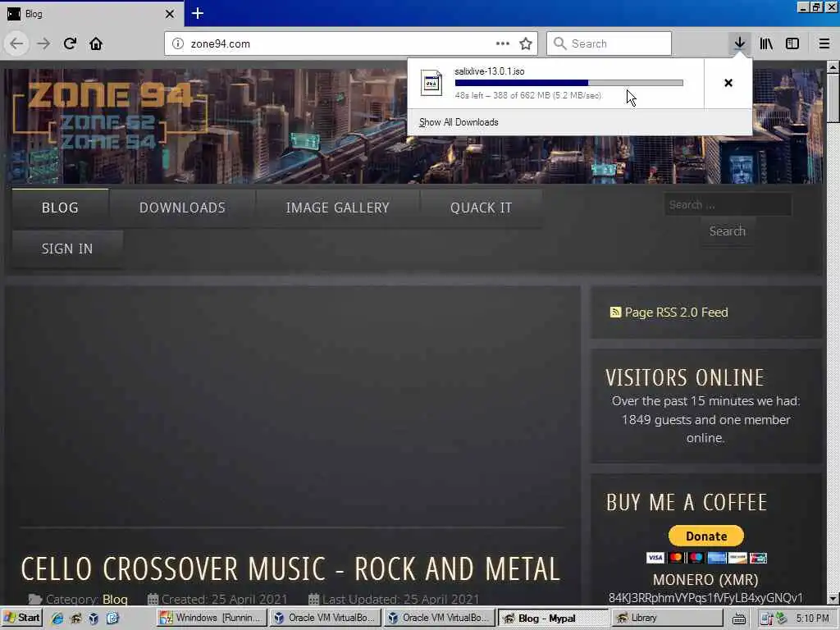This screenshot has height=630, width=840.
Task: Click the keyboard icon in the taskbar
Action: [739, 619]
